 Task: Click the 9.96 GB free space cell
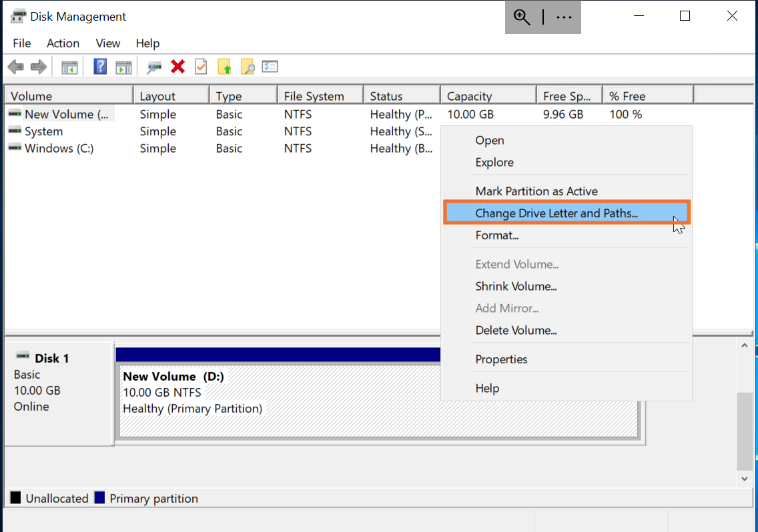563,115
